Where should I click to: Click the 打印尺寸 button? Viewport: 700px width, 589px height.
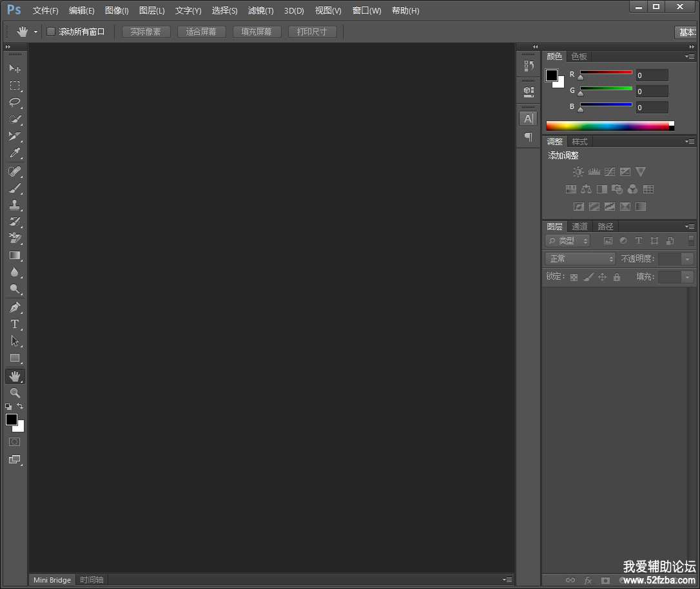[x=312, y=32]
